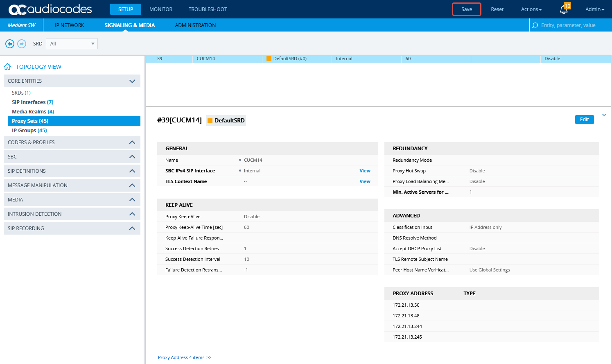
Task: Click the Edit button
Action: coord(585,120)
